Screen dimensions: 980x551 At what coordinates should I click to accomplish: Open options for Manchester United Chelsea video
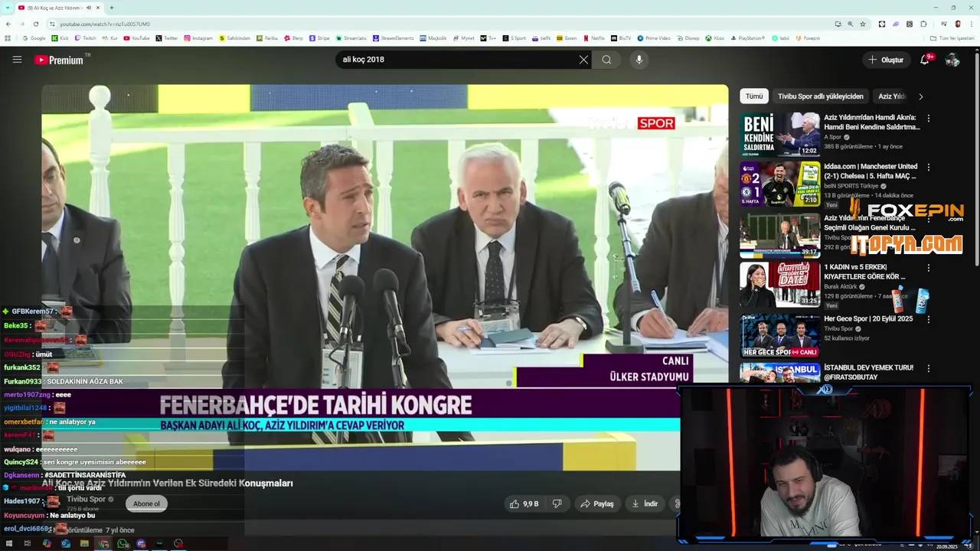point(929,167)
